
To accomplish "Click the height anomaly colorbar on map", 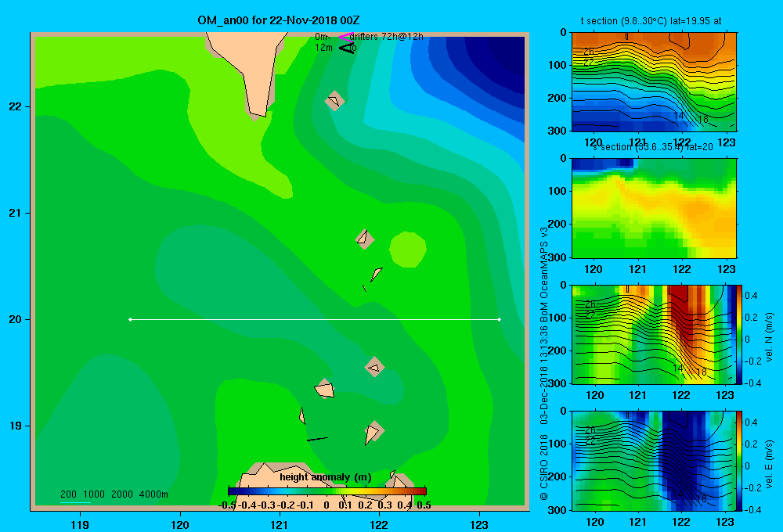I will click(327, 491).
